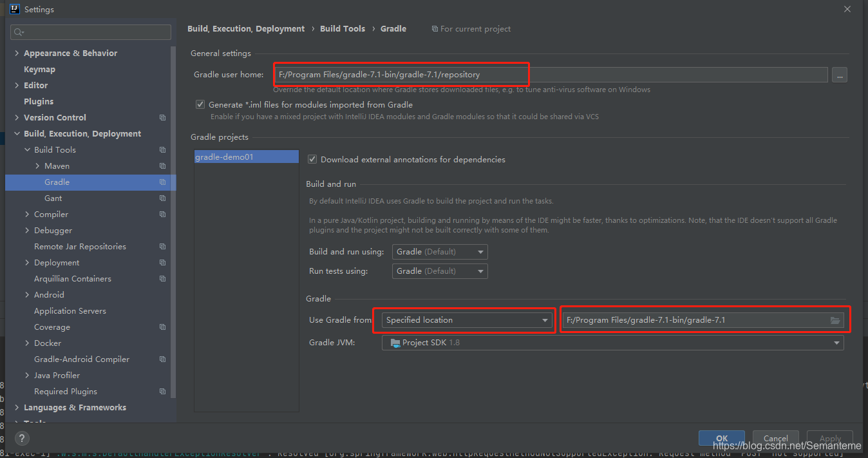Click the project-level icon beside Compiler

point(162,215)
